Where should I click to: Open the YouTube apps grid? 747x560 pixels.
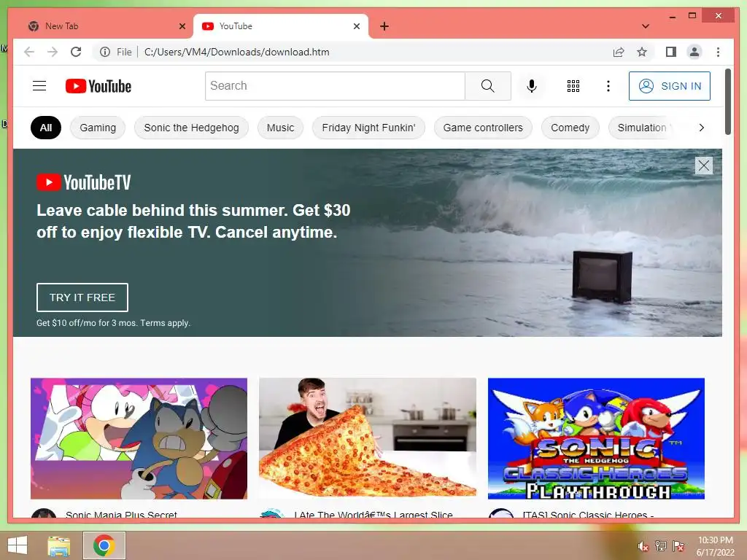pos(573,86)
